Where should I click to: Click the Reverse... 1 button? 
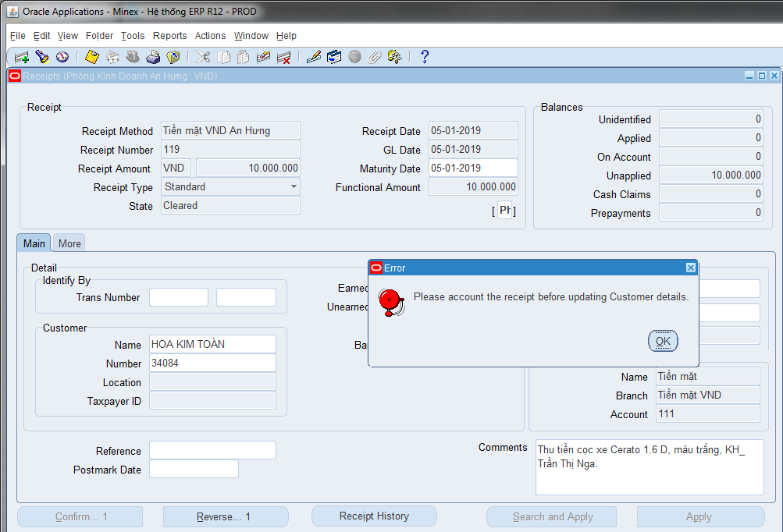pyautogui.click(x=225, y=516)
